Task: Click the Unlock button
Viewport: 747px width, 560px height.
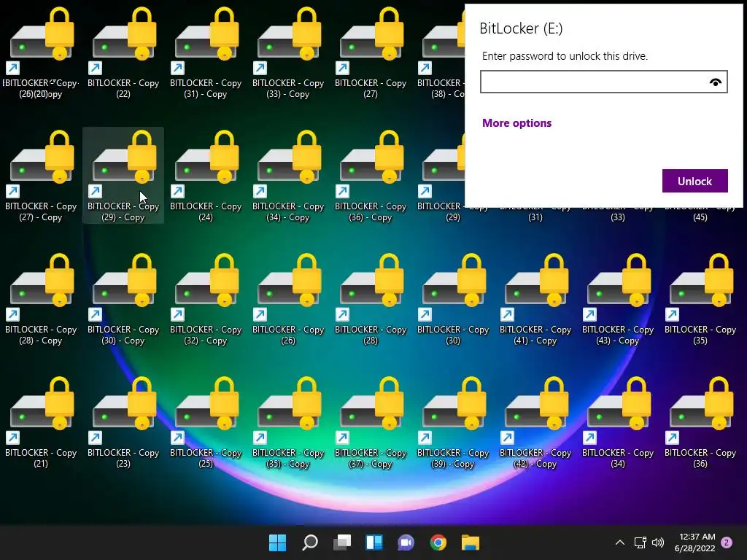Action: tap(694, 181)
